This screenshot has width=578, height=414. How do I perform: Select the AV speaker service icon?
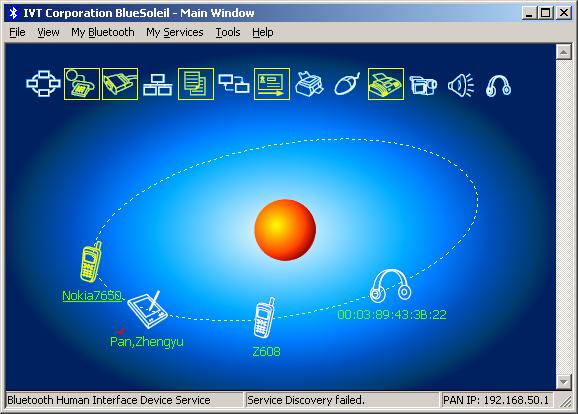(461, 85)
